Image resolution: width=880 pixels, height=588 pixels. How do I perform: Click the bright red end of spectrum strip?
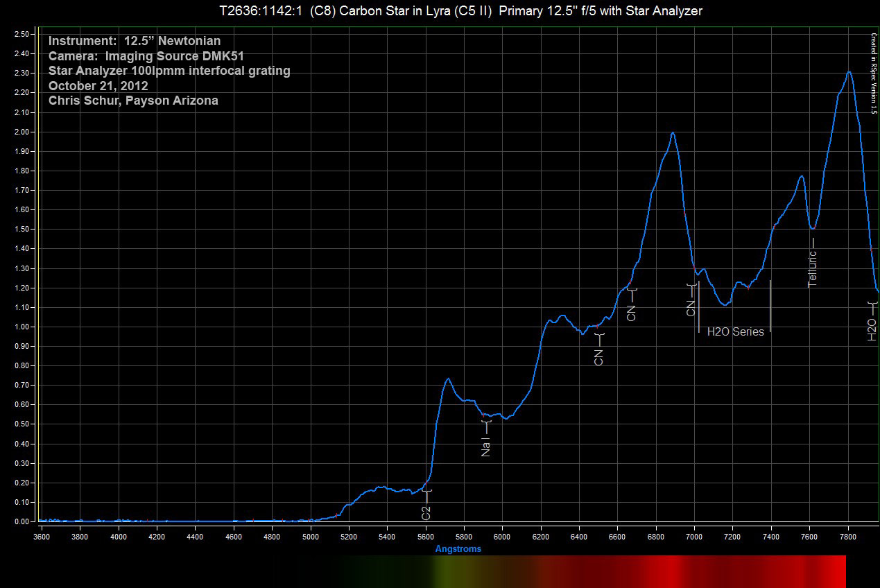click(836, 571)
